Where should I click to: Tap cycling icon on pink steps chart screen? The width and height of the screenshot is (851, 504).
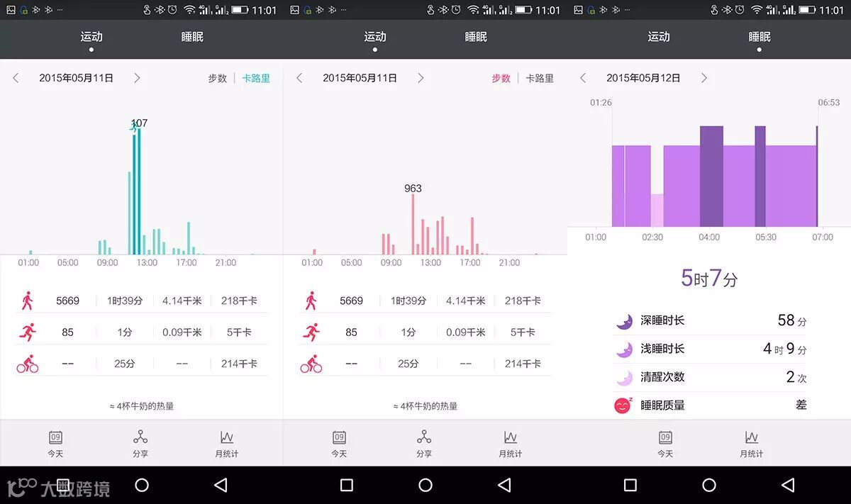(311, 364)
